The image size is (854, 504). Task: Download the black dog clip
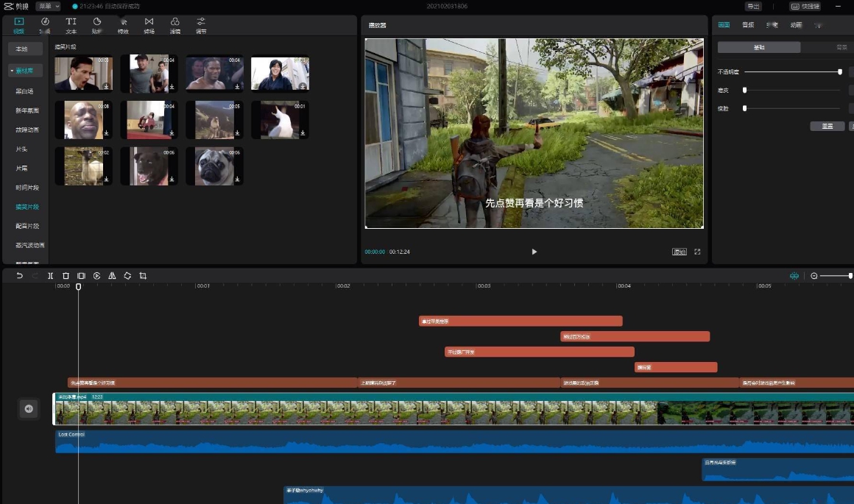172,179
